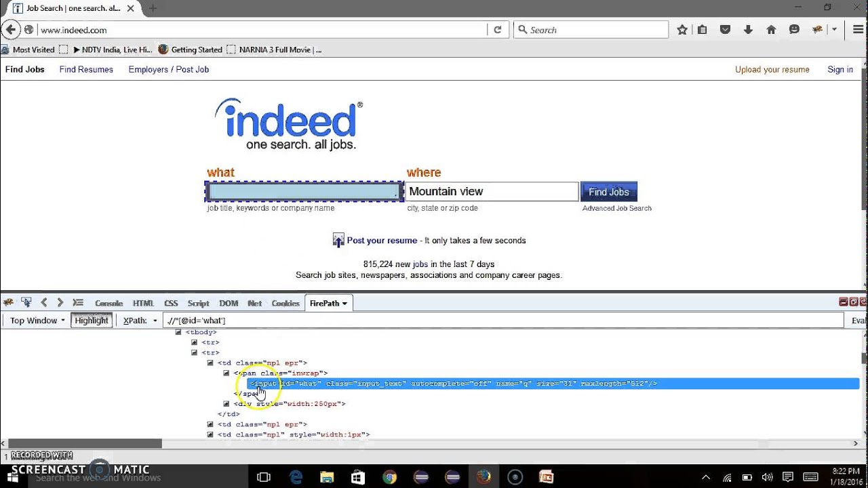Open Employers / Post Job link

[168, 69]
